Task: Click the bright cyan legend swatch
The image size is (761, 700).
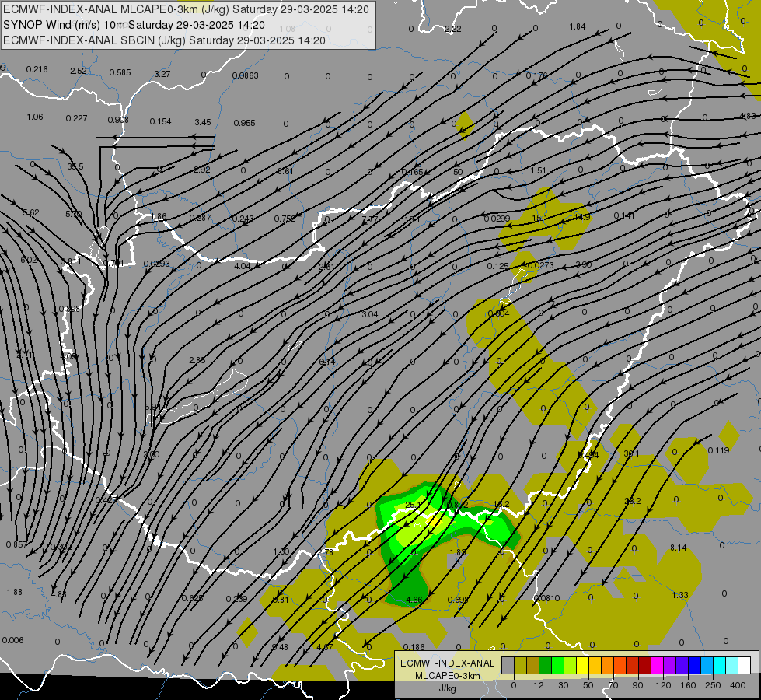Action: click(x=719, y=665)
